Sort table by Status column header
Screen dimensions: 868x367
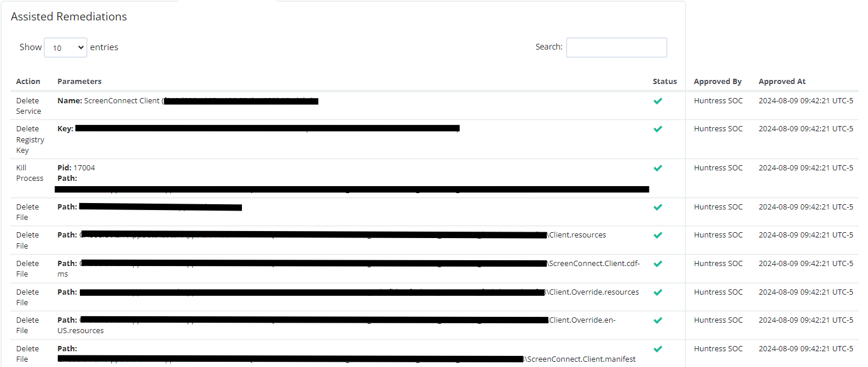[x=665, y=82]
